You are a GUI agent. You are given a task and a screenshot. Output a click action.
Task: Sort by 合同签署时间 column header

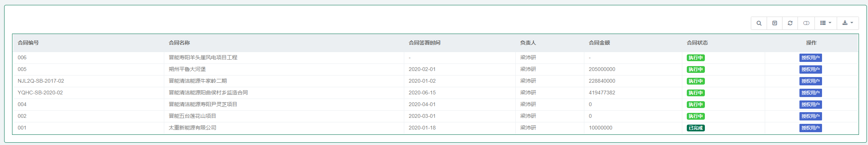click(x=425, y=43)
